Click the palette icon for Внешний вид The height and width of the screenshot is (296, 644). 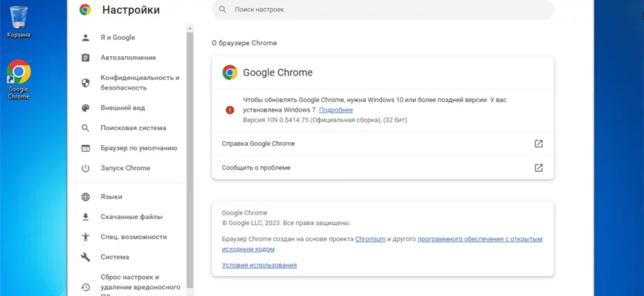(85, 108)
